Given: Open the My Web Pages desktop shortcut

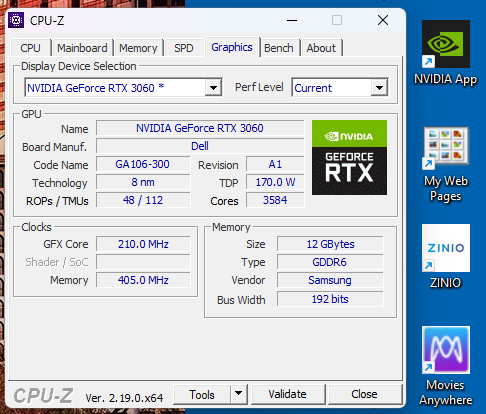Looking at the screenshot, I should [446, 165].
